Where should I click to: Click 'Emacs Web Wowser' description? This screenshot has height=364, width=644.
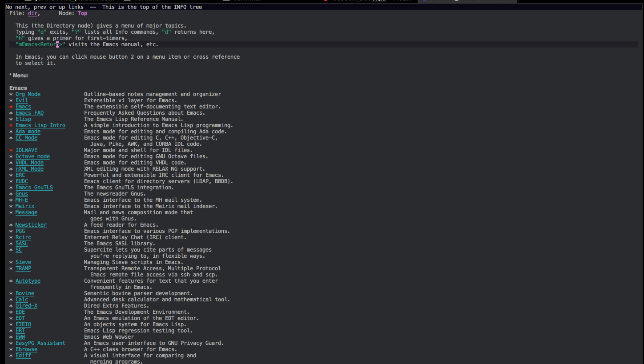tap(109, 337)
